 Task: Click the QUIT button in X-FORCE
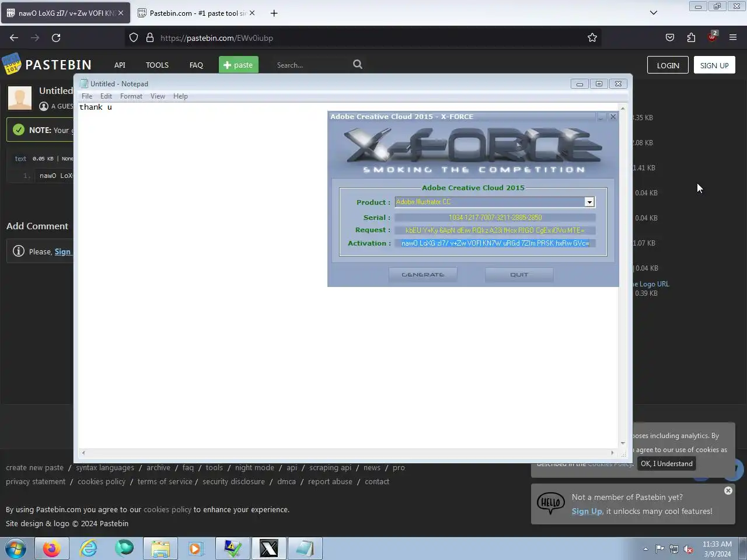(x=519, y=275)
